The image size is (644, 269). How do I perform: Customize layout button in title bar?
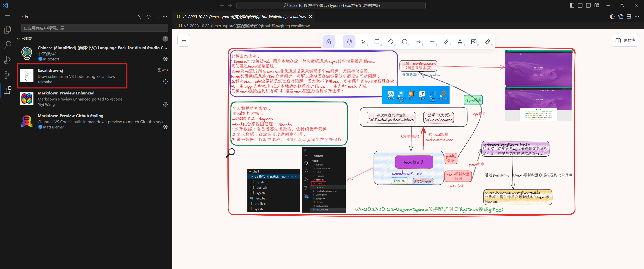(x=597, y=5)
